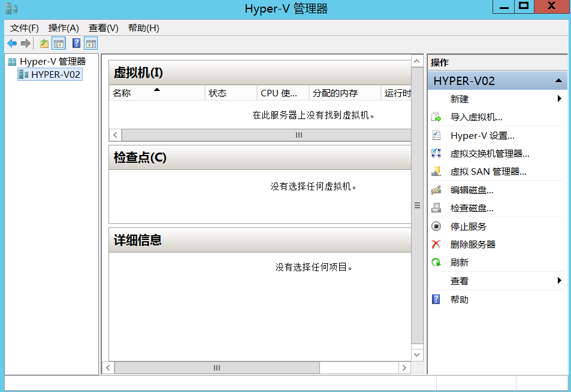Click the Hyper-V 管理器 tree root icon
Screen dimensions: 571x392
[x=12, y=62]
